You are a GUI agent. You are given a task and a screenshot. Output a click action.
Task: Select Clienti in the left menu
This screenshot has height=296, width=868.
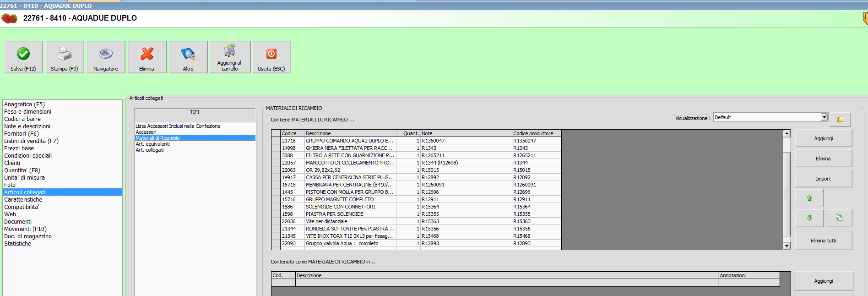point(62,163)
